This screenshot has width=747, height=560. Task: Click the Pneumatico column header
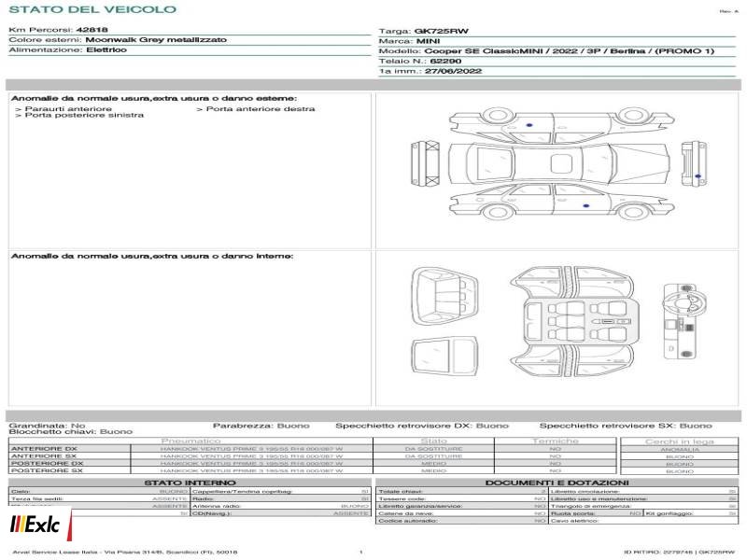tap(190, 441)
